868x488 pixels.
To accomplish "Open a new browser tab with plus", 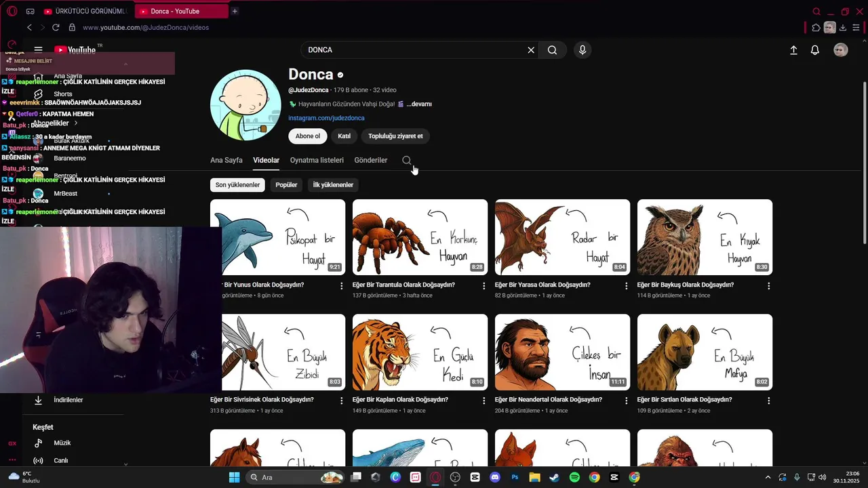I will coord(235,11).
